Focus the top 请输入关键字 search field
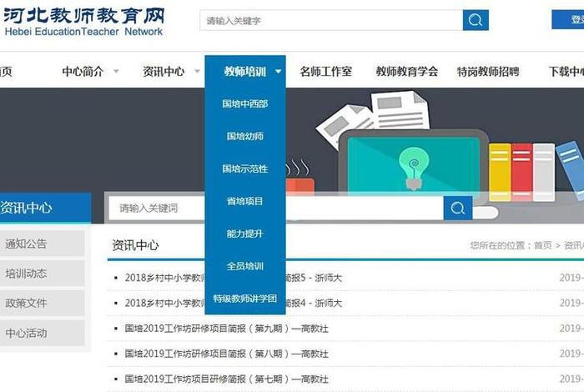 (331, 20)
